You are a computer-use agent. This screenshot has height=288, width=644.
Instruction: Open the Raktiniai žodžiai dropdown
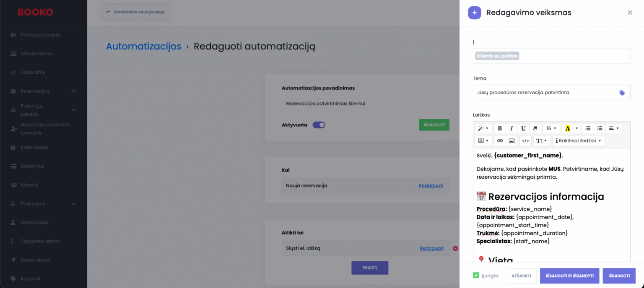pyautogui.click(x=579, y=141)
